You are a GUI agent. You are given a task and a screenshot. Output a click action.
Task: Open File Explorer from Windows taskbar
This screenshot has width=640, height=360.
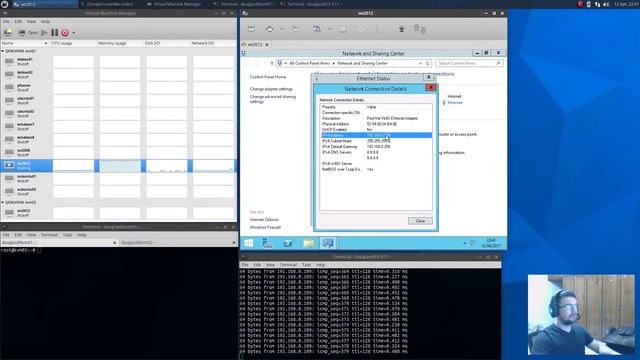pyautogui.click(x=309, y=243)
